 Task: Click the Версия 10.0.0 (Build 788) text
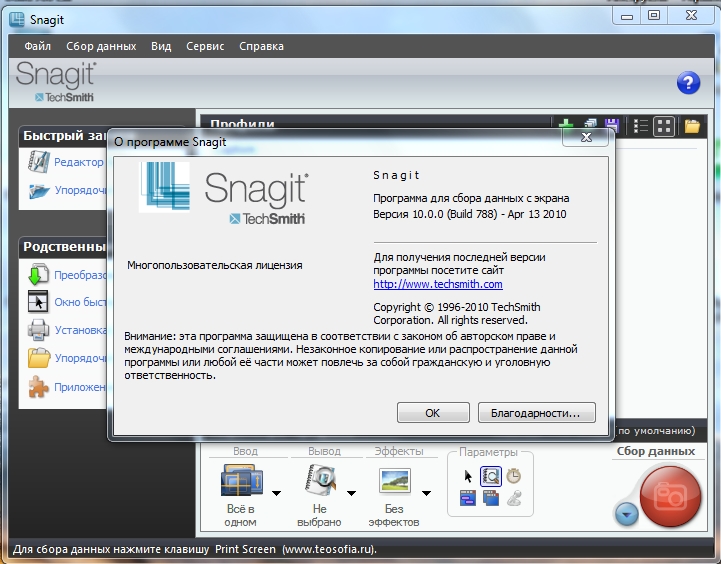[435, 214]
